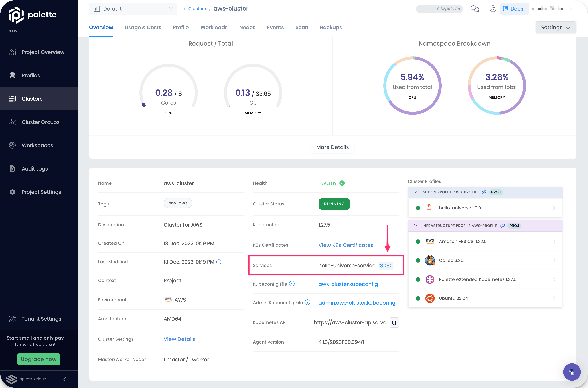Click link icon on Addon Profile header
The height and width of the screenshot is (388, 588).
coord(484,192)
